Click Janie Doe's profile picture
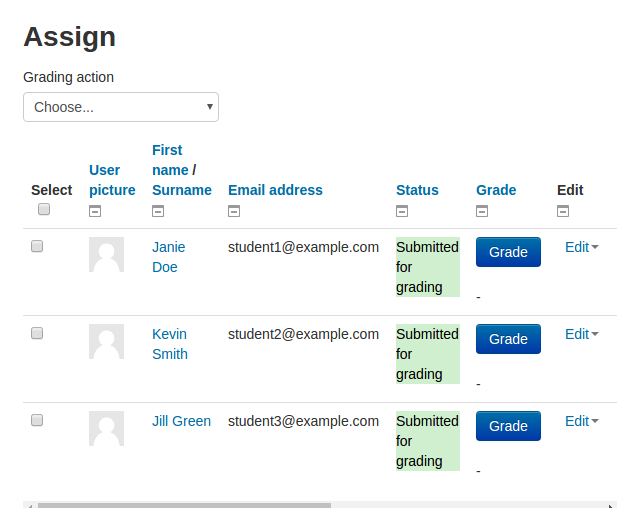 point(106,255)
